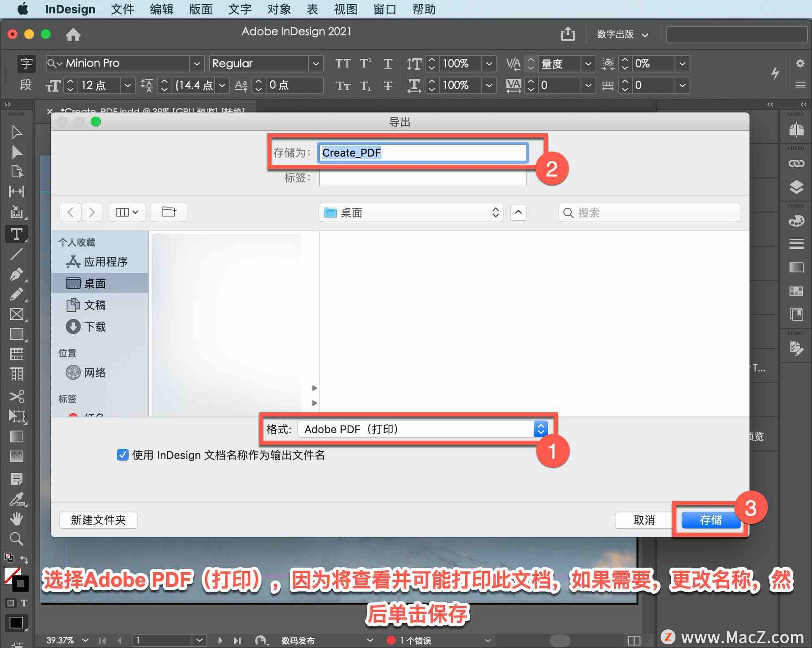Select the Eyedropper tool
The image size is (812, 648).
pyautogui.click(x=17, y=500)
